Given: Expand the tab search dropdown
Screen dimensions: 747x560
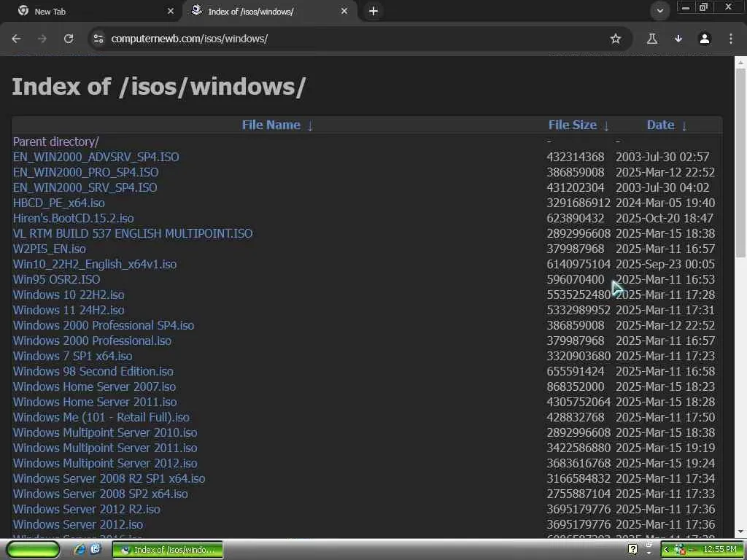Looking at the screenshot, I should tap(659, 11).
